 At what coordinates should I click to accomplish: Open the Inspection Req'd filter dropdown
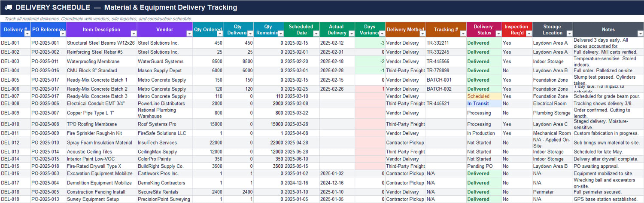(529, 33)
